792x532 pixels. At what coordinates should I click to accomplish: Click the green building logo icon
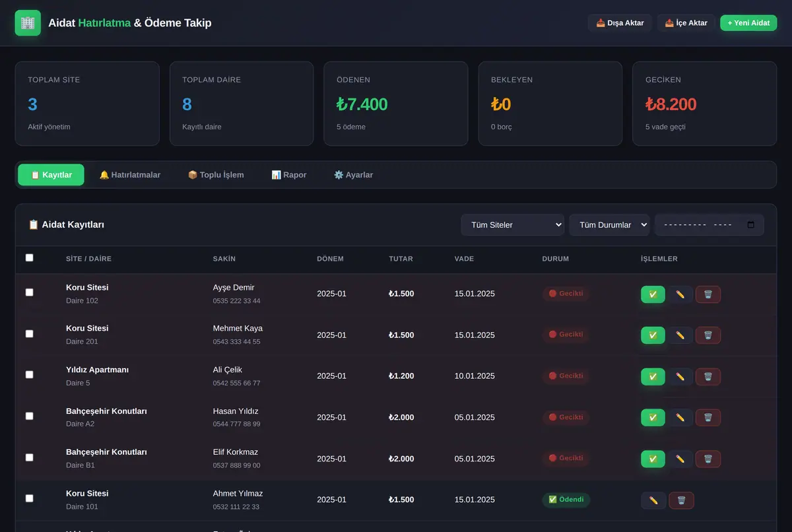[x=28, y=23]
